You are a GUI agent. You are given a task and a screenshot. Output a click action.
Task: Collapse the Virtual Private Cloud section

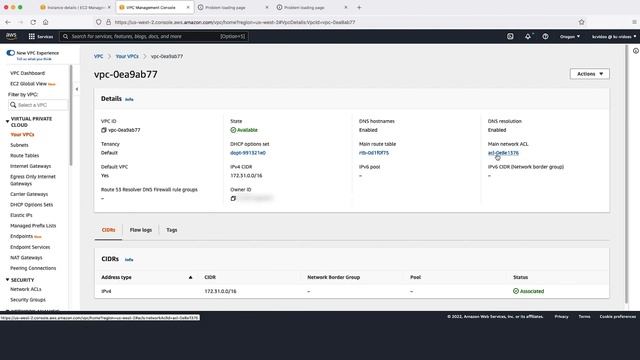(x=7, y=122)
